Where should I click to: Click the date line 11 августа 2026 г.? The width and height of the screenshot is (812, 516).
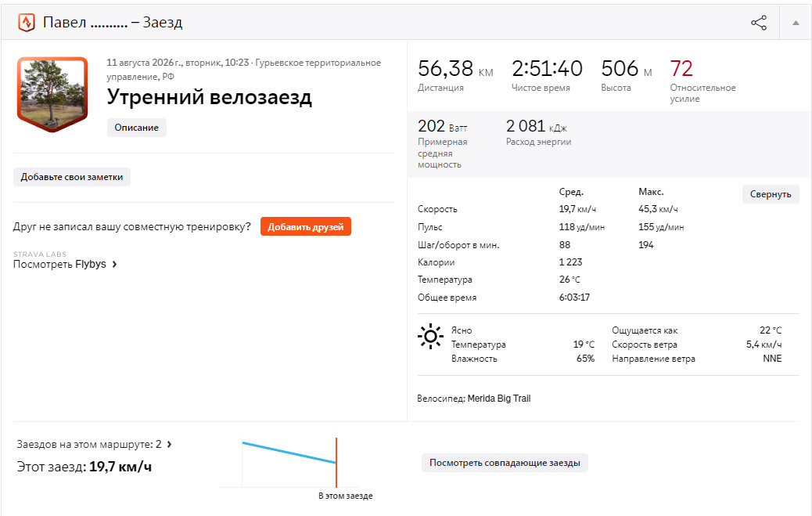pyautogui.click(x=144, y=63)
